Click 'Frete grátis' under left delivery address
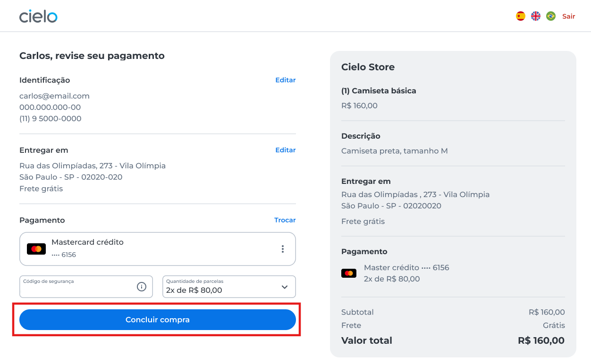The width and height of the screenshot is (591, 364). click(41, 189)
